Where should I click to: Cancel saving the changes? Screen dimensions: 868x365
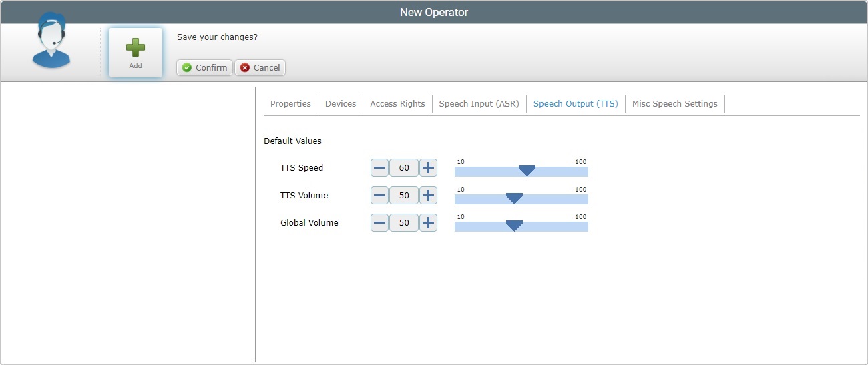click(x=260, y=67)
